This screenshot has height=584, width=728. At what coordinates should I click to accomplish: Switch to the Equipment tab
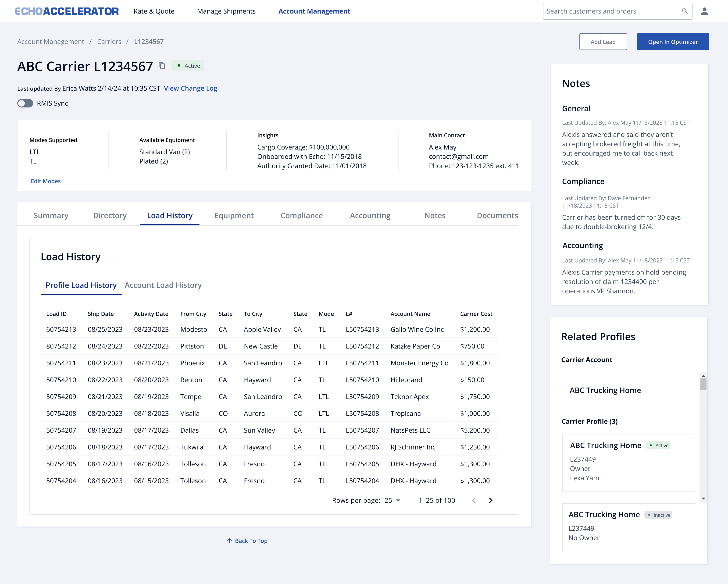click(x=234, y=215)
